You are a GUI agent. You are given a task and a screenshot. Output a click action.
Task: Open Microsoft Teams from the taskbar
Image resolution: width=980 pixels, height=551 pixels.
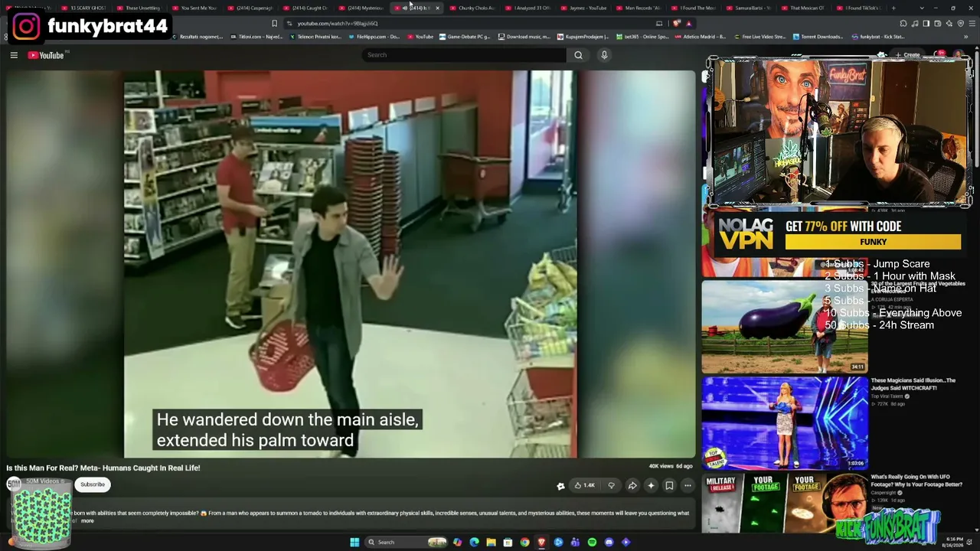[575, 543]
